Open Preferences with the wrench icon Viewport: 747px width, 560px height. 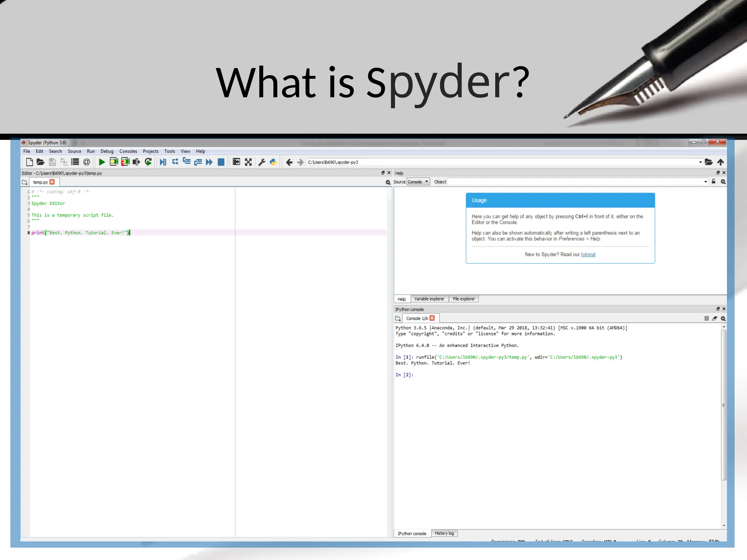(x=262, y=162)
